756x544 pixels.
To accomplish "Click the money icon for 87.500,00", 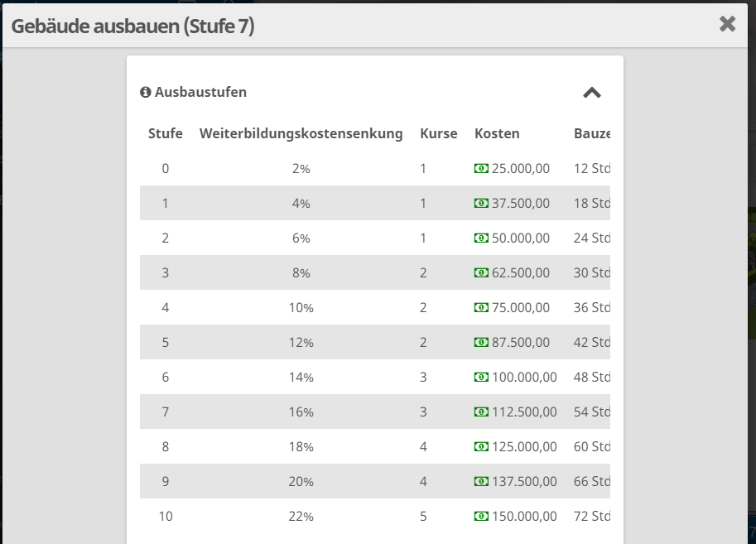I will click(481, 342).
